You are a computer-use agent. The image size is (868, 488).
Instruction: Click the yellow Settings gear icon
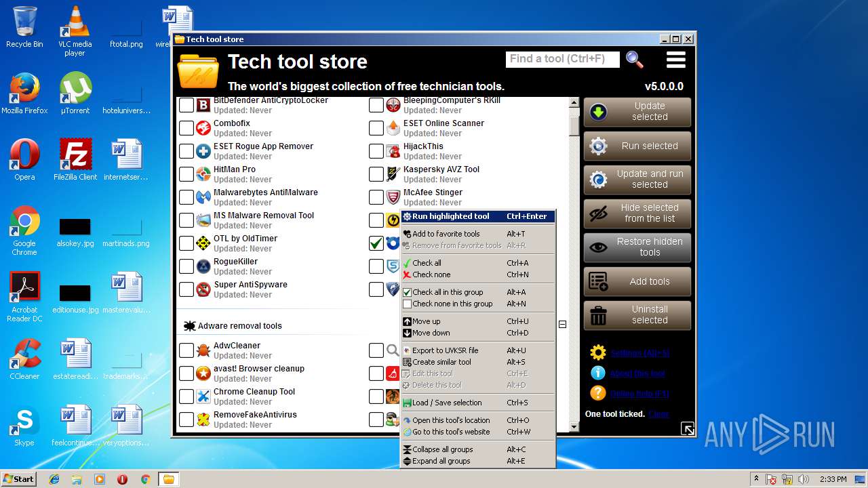pos(597,352)
